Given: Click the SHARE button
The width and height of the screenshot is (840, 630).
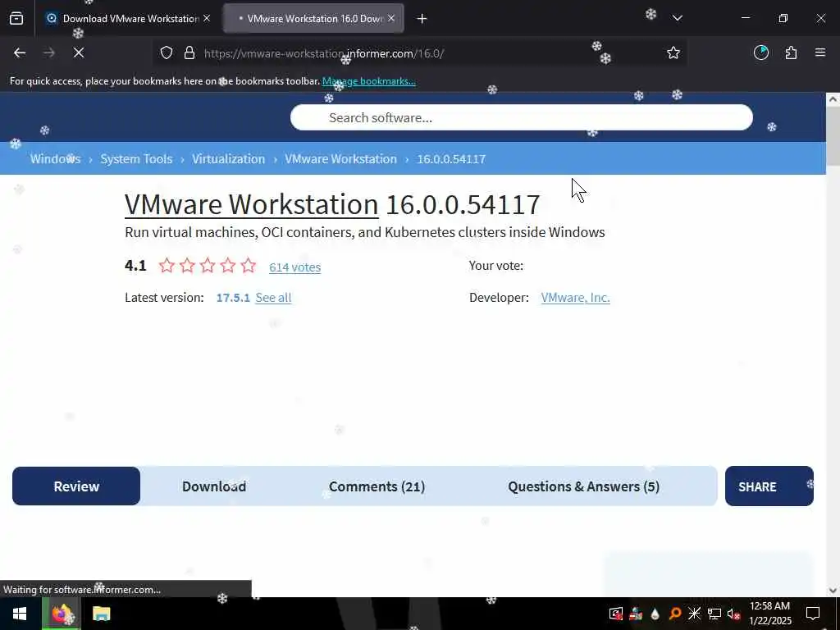Looking at the screenshot, I should click(769, 486).
